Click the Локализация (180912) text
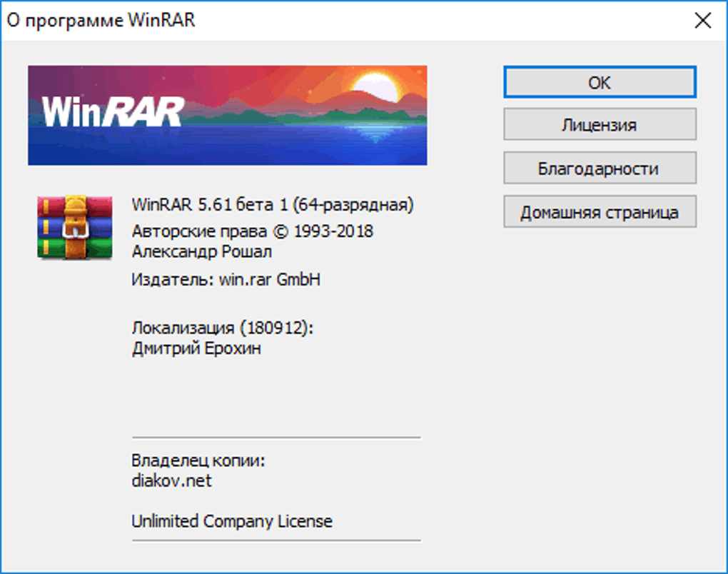 tap(223, 328)
